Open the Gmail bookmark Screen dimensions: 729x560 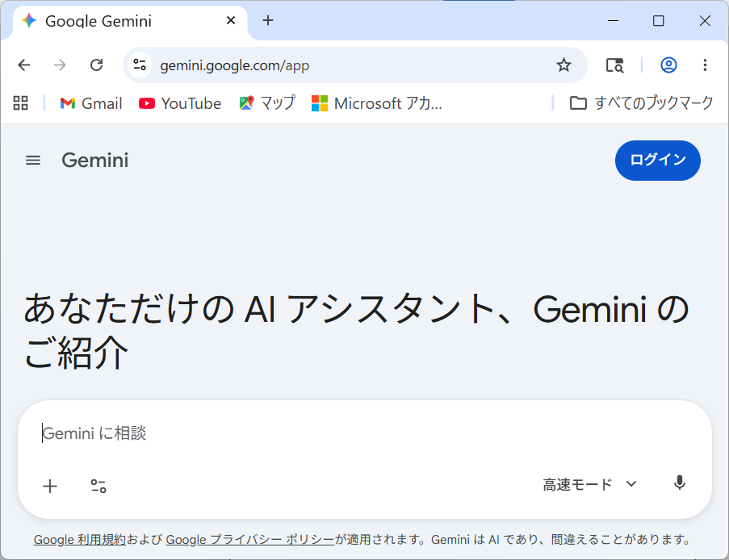91,103
